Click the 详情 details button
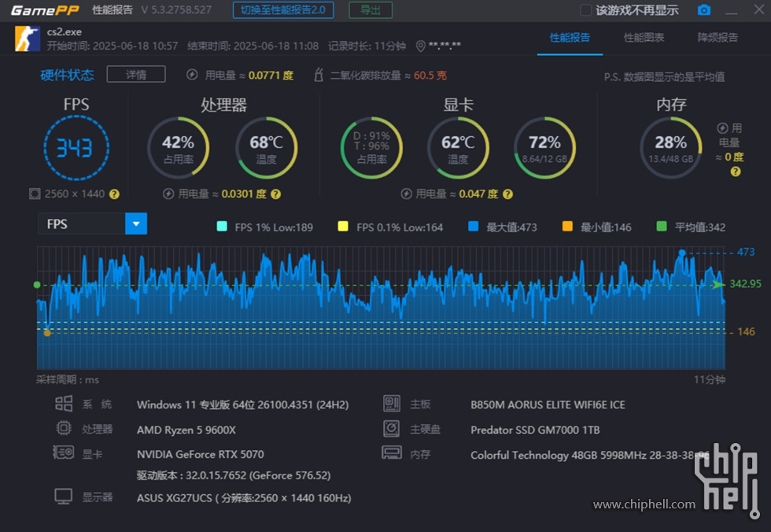Viewport: 771px width, 532px height. pyautogui.click(x=136, y=74)
